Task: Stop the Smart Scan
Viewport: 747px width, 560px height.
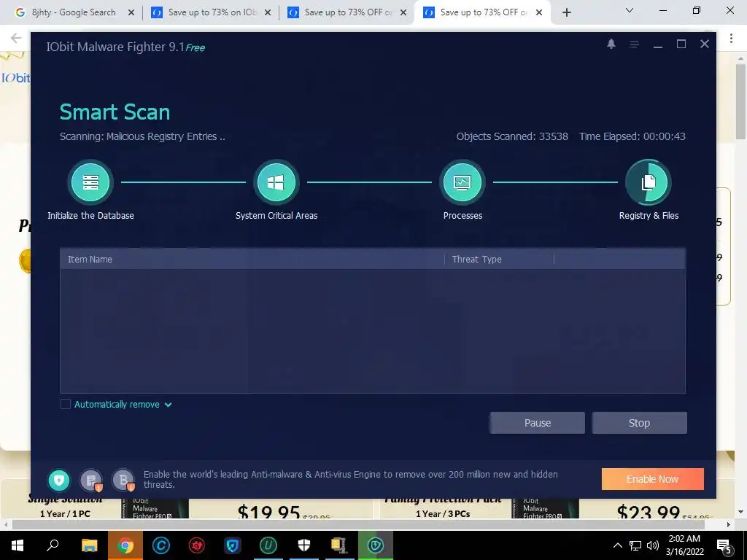Action: coord(639,423)
